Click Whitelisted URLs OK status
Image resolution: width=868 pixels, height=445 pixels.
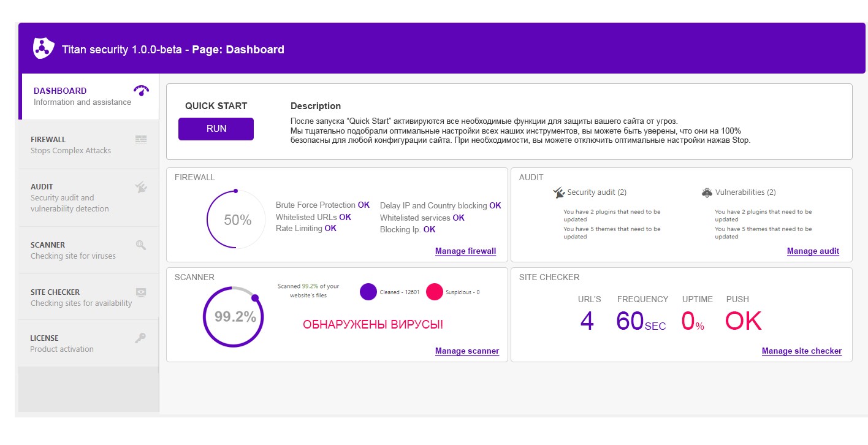point(313,217)
